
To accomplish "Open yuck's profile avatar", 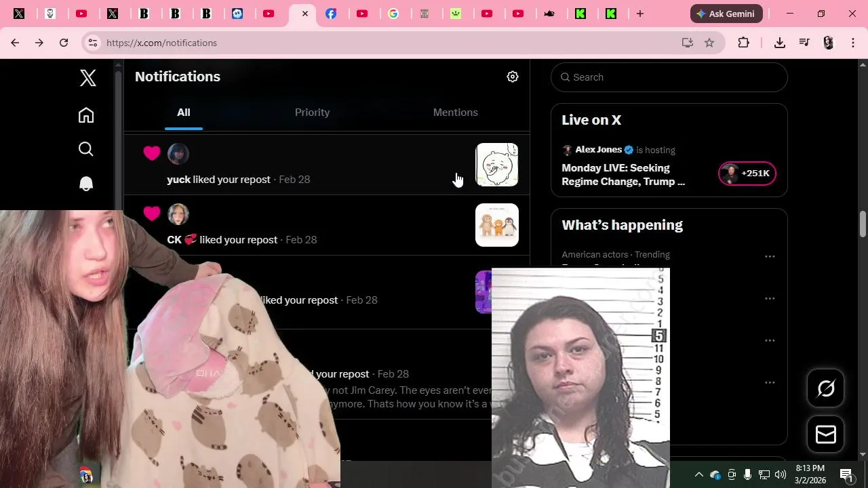I will tap(178, 154).
